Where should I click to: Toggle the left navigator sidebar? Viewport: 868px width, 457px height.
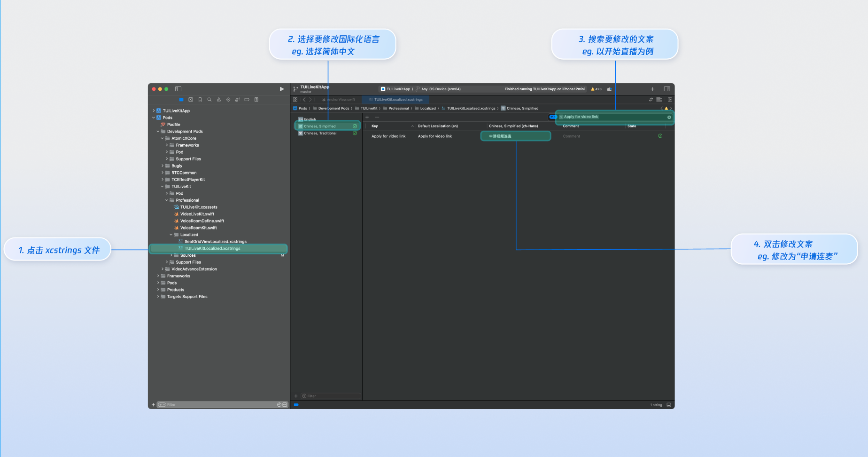pos(178,89)
